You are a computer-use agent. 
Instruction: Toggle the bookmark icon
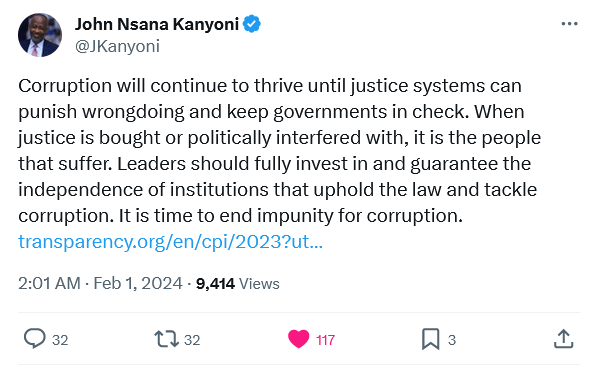431,339
